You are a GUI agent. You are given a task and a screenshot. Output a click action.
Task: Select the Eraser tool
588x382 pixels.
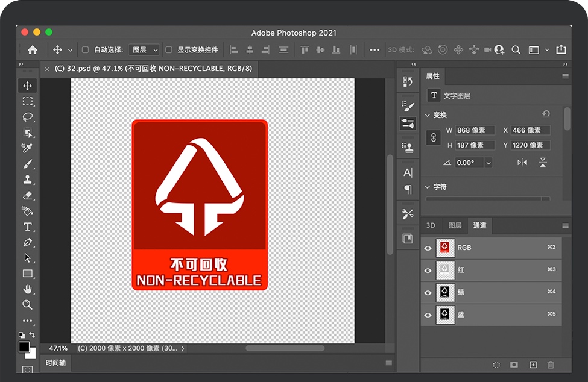click(x=28, y=195)
